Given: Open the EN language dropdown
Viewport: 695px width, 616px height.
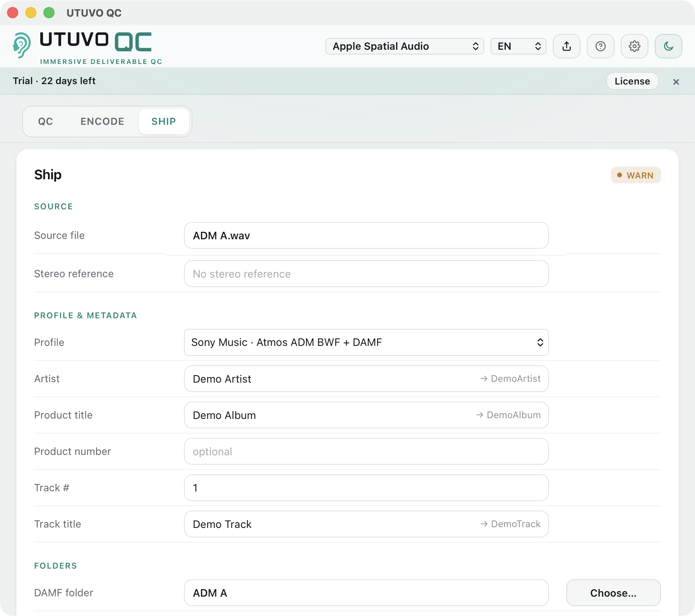Looking at the screenshot, I should 518,46.
